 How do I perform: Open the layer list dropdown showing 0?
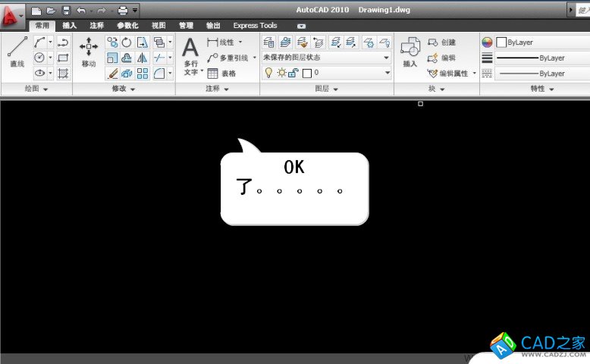(x=326, y=73)
